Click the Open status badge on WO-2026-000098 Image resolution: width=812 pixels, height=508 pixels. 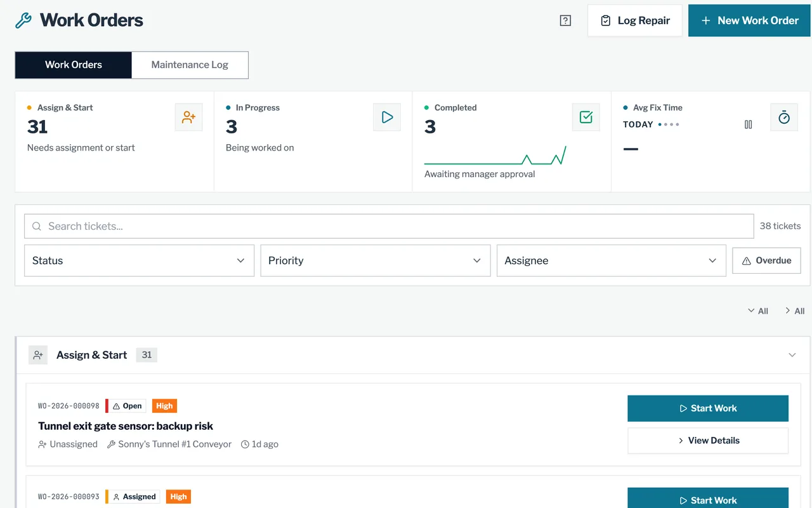[127, 406]
